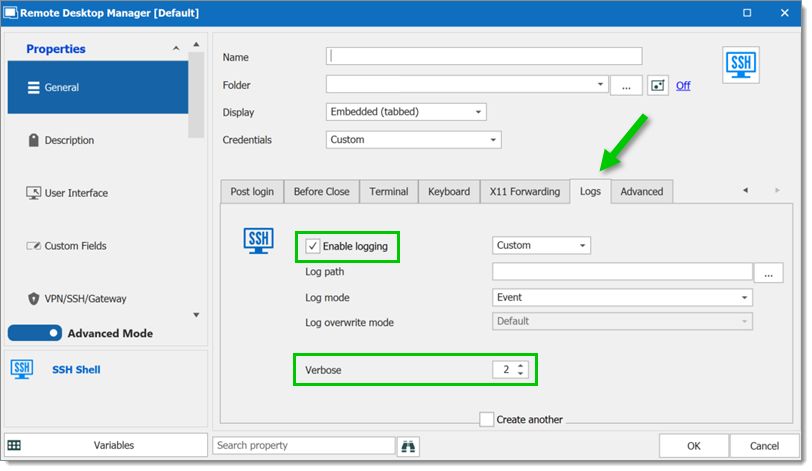The image size is (812, 471).
Task: Click the Folder browse ellipsis button
Action: click(626, 85)
